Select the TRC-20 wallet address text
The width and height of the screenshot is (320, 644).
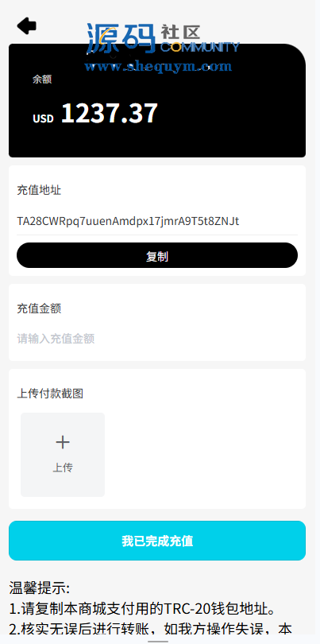(128, 221)
